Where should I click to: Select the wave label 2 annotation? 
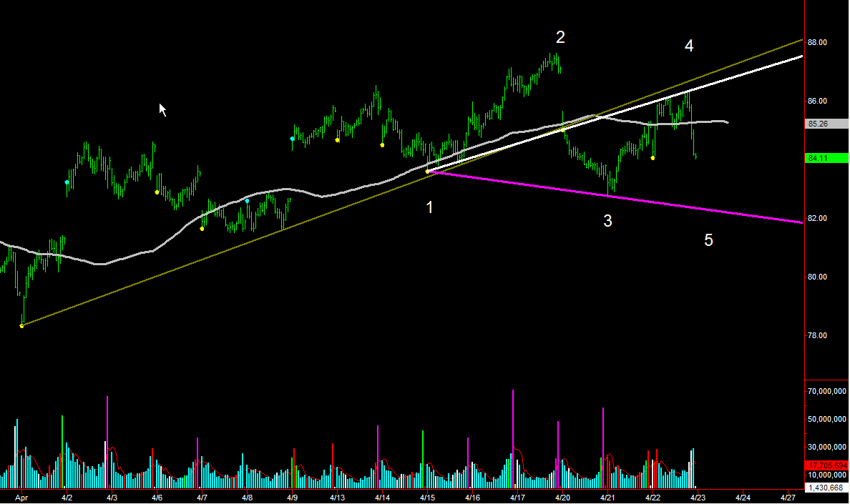point(560,36)
